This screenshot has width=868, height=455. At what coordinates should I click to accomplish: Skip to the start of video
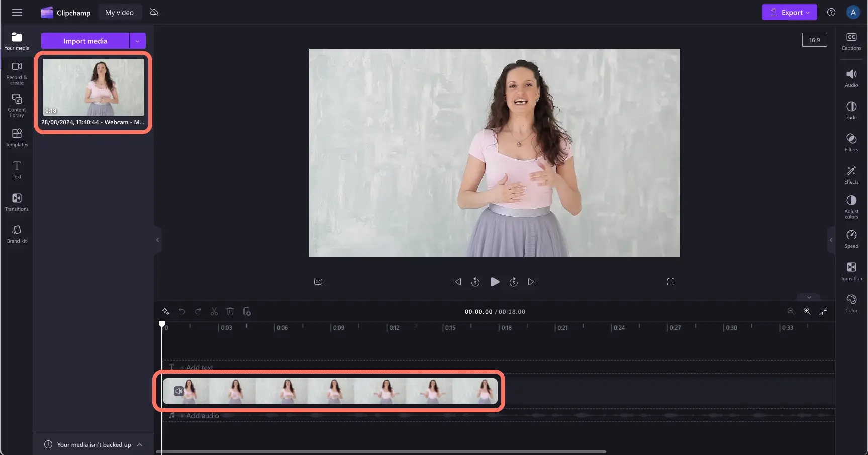point(457,282)
